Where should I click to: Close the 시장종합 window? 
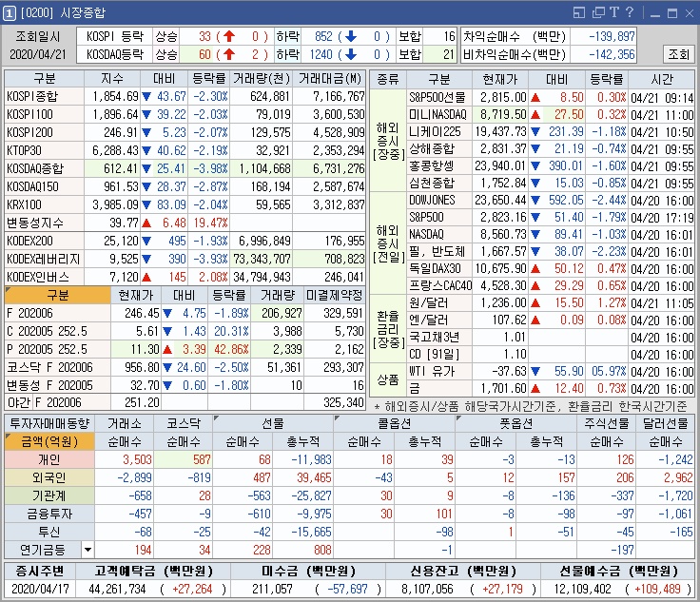690,13
